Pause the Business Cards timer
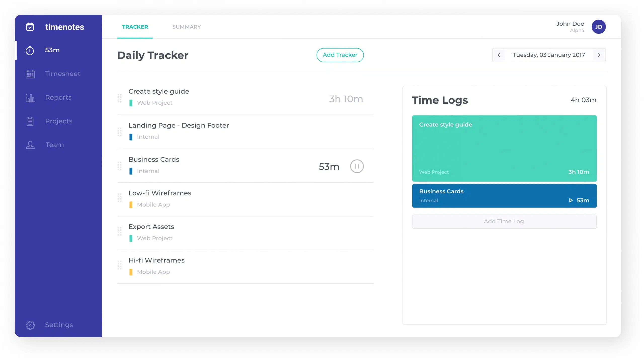Viewport: 644px width, 360px height. click(357, 166)
